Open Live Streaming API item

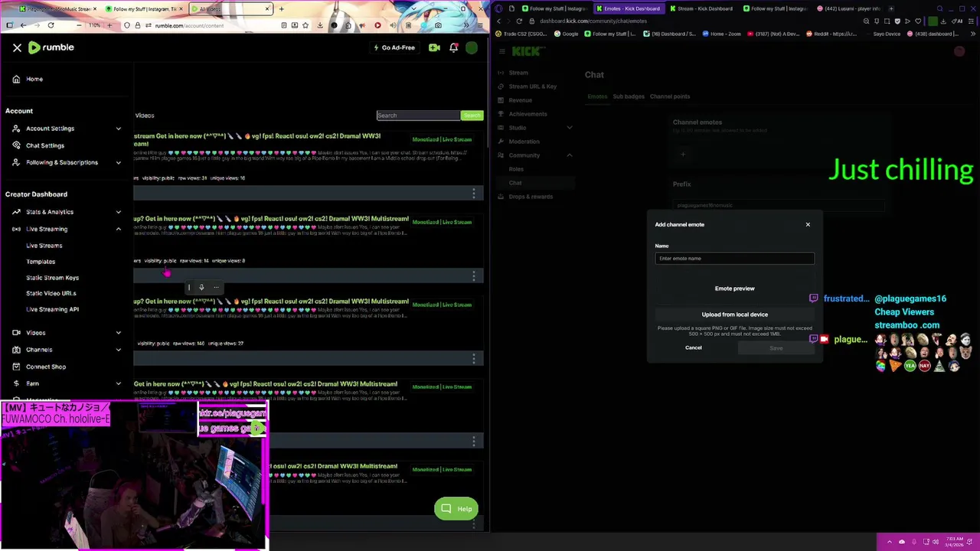[52, 309]
